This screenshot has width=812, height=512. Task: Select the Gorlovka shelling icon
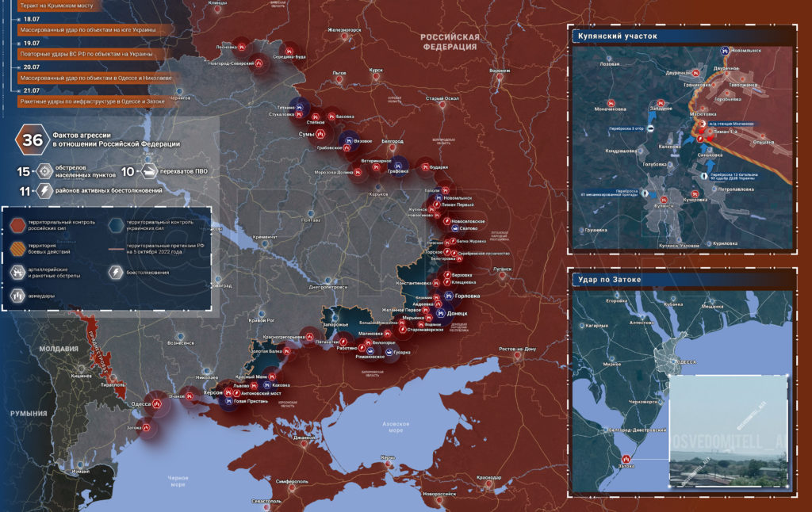pos(449,296)
